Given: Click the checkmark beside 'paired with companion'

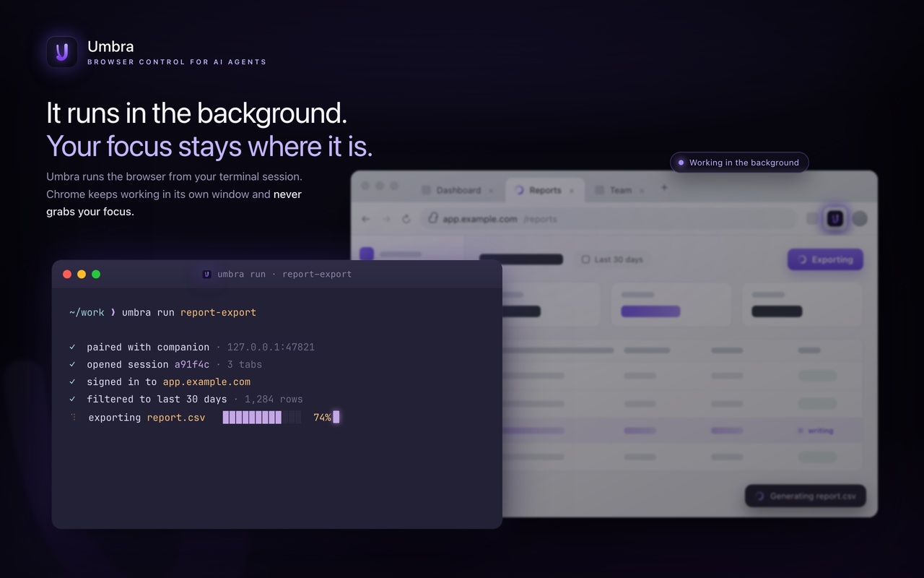Looking at the screenshot, I should (x=72, y=347).
